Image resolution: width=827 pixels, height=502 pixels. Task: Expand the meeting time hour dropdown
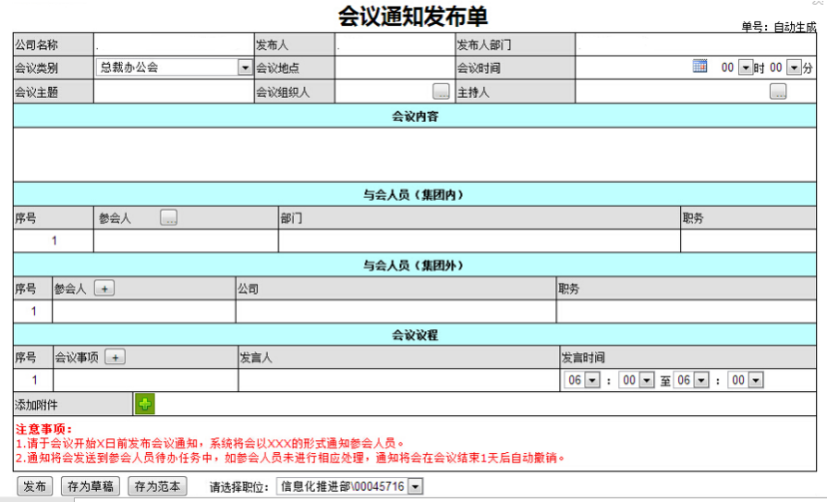tap(744, 68)
